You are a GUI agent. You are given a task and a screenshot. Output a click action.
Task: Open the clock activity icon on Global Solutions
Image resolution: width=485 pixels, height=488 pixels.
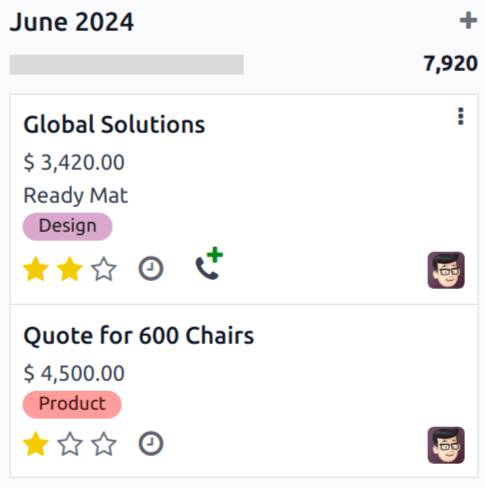pos(151,268)
